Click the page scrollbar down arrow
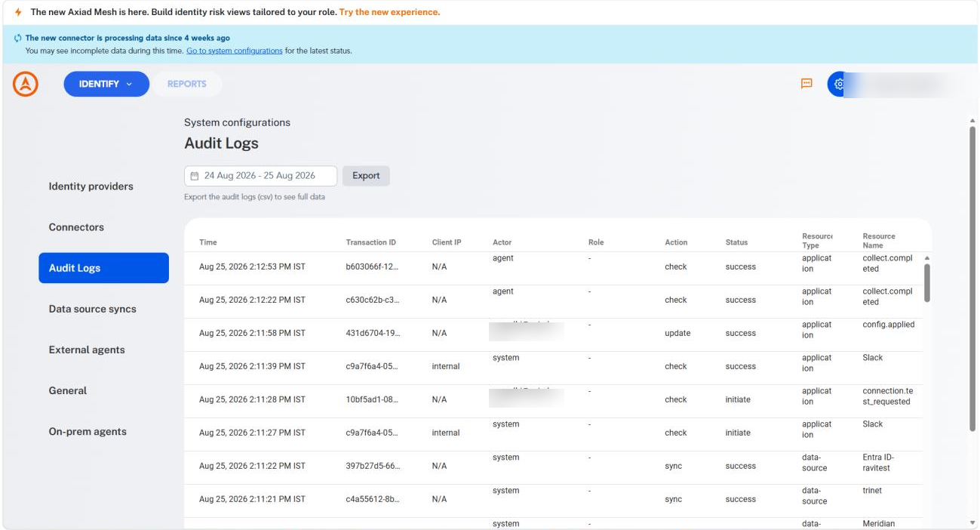The width and height of the screenshot is (980, 530). click(972, 522)
